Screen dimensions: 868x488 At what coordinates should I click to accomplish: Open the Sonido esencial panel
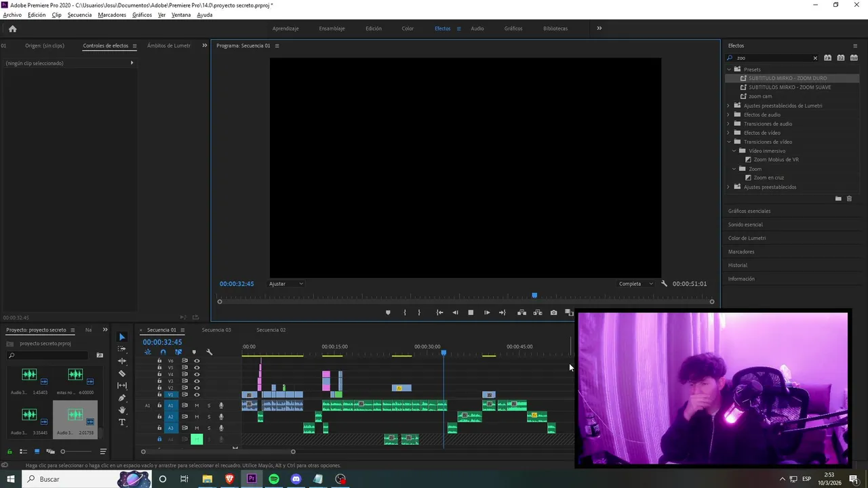pos(745,224)
